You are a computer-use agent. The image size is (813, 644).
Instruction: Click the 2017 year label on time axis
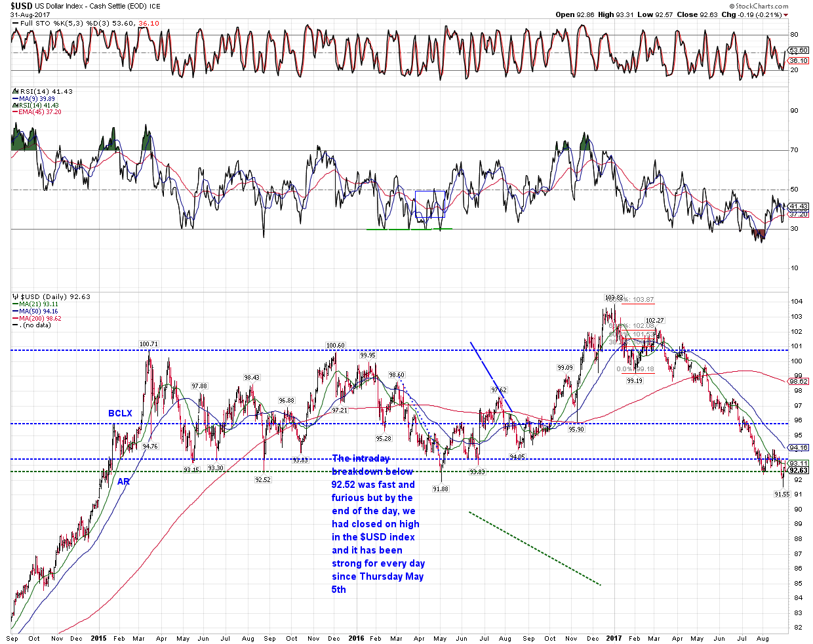pos(614,638)
